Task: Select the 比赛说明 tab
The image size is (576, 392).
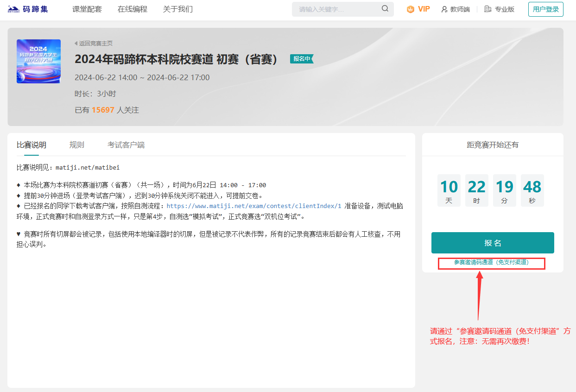Action: pyautogui.click(x=32, y=145)
